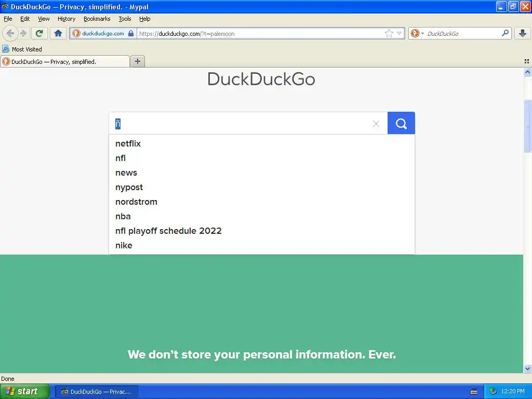532x399 pixels.
Task: Open the search engine selector dropdown
Action: point(417,33)
